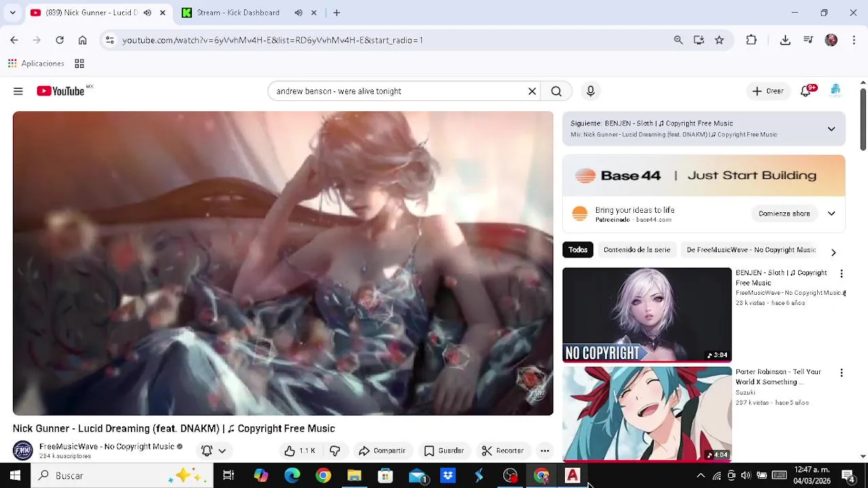Click Comienza ahora ad button

pos(784,213)
